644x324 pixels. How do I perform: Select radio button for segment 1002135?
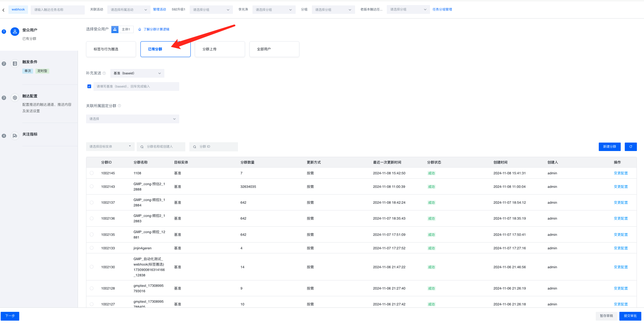[x=91, y=234]
